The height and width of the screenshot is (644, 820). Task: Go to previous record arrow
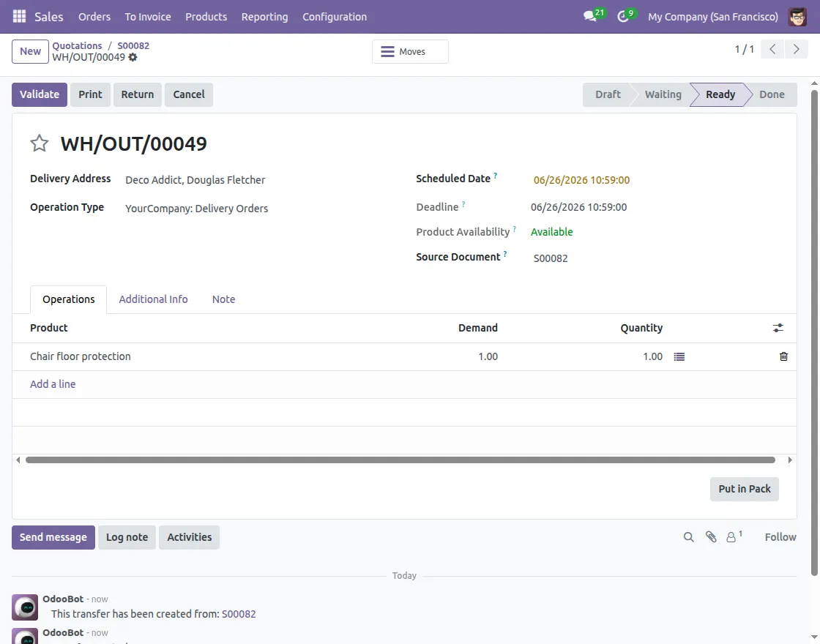click(x=772, y=50)
